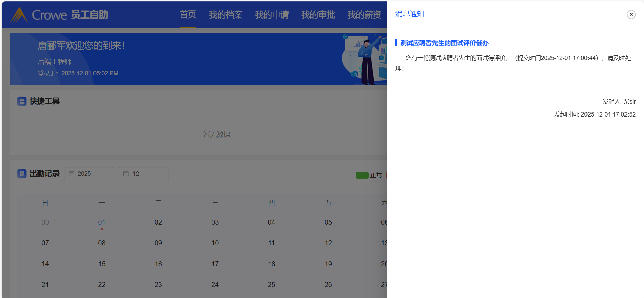Select greyed calendar date 30
This screenshot has height=298, width=644.
45,222
